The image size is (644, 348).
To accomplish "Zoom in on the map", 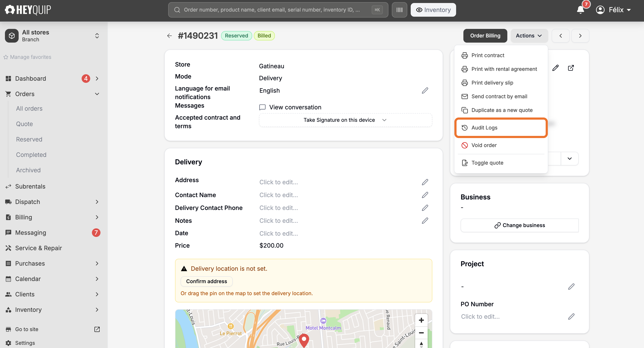I will [x=421, y=320].
